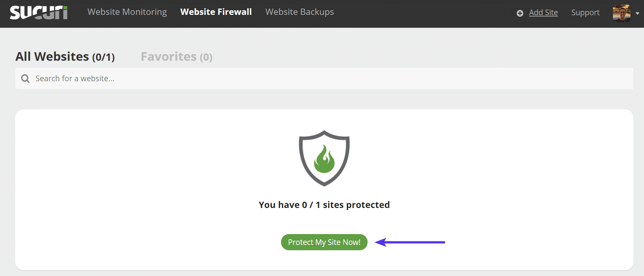Viewport: 644px width, 276px height.
Task: Click the purple arrow pointing at the button
Action: pyautogui.click(x=410, y=242)
